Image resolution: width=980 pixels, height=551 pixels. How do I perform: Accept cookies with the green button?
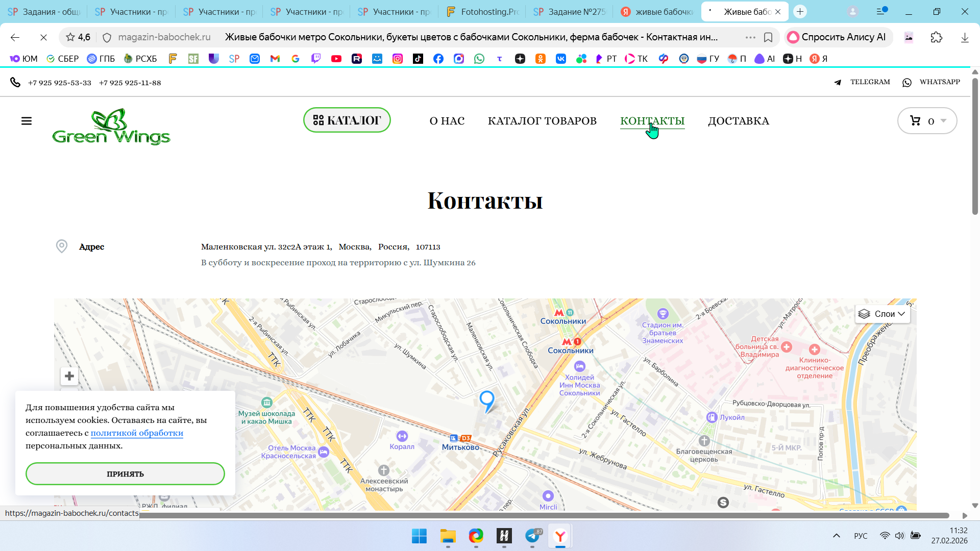point(125,474)
